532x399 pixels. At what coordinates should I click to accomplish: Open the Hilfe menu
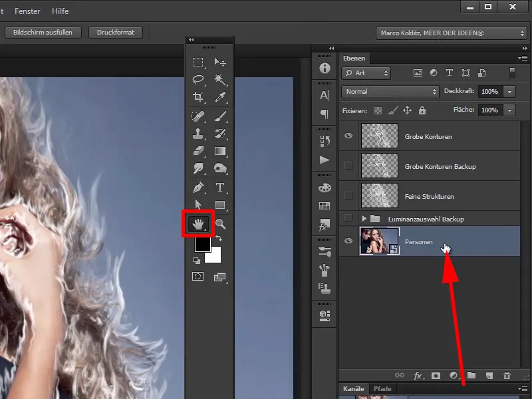click(x=60, y=11)
